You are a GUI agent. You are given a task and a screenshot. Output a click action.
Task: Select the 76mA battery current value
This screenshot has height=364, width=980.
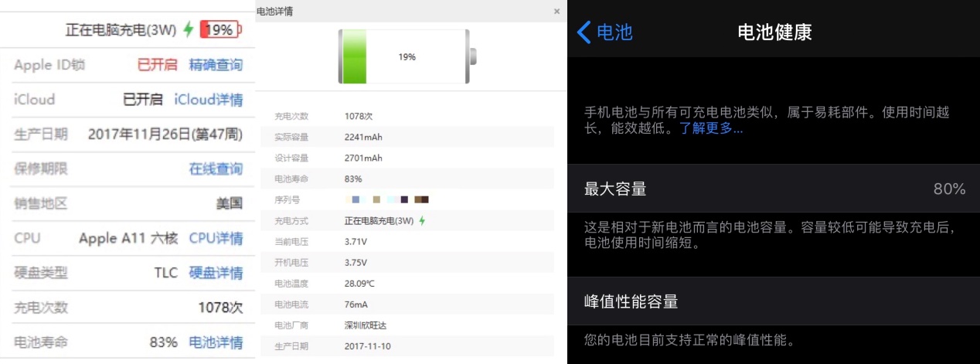(x=356, y=304)
